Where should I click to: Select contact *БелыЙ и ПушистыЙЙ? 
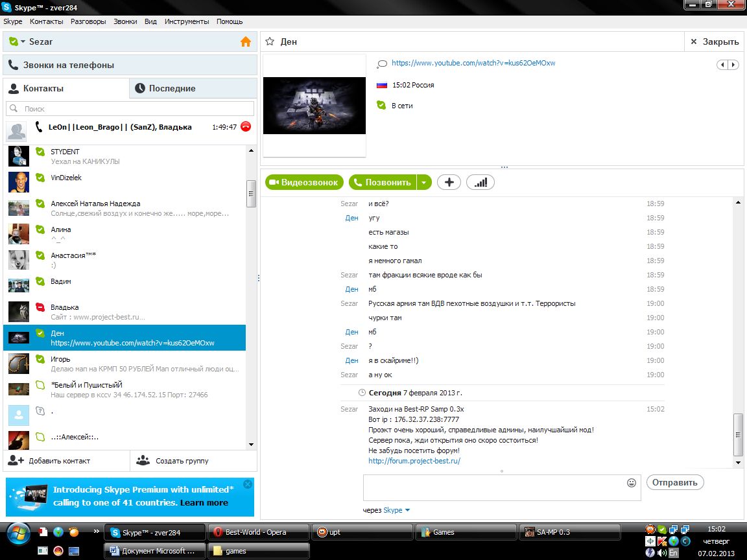click(x=124, y=390)
